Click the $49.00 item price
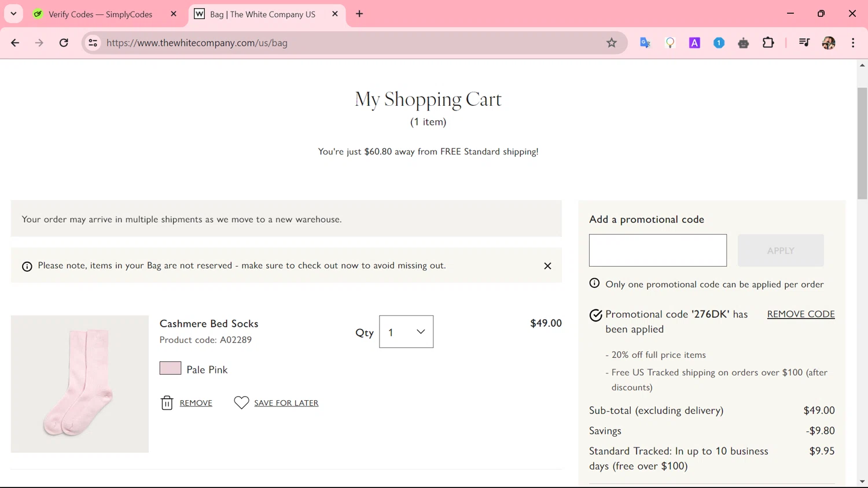Image resolution: width=868 pixels, height=488 pixels. click(546, 323)
